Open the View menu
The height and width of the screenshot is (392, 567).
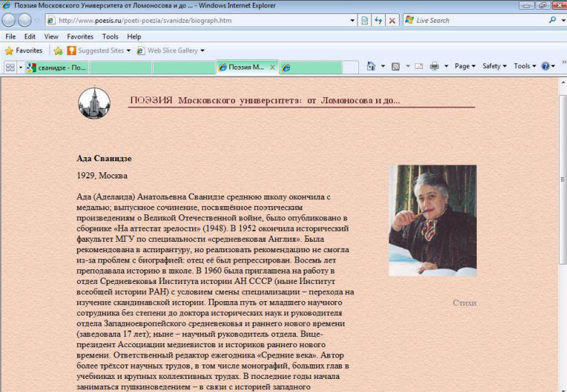[x=51, y=37]
